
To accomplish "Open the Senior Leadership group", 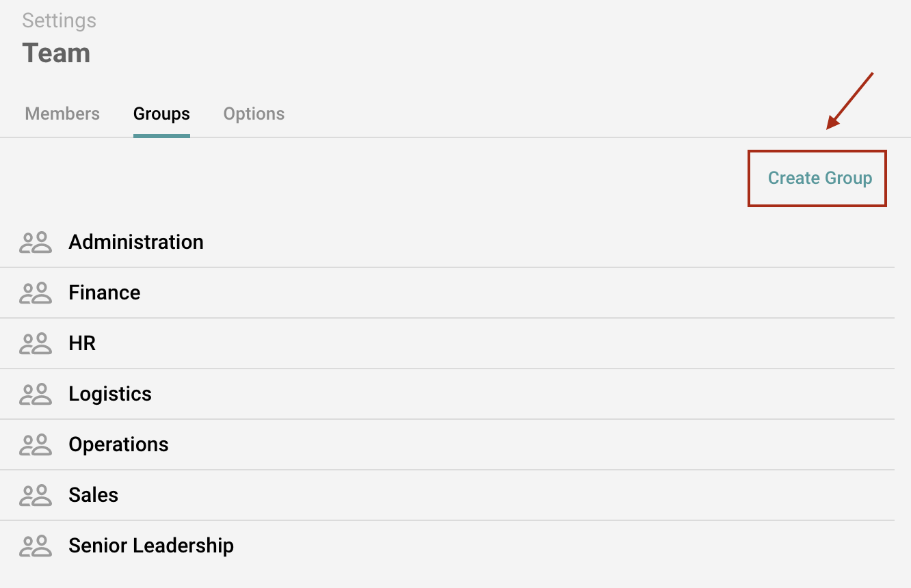I will (151, 546).
